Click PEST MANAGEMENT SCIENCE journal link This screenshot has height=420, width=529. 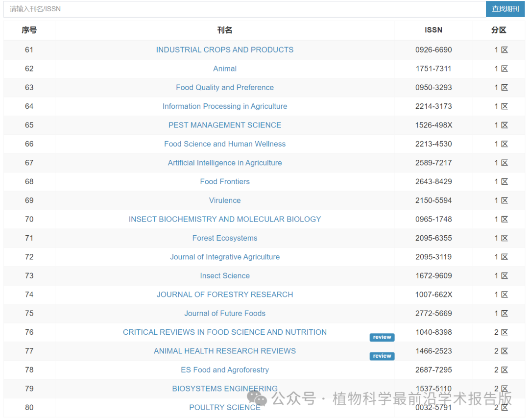[225, 125]
